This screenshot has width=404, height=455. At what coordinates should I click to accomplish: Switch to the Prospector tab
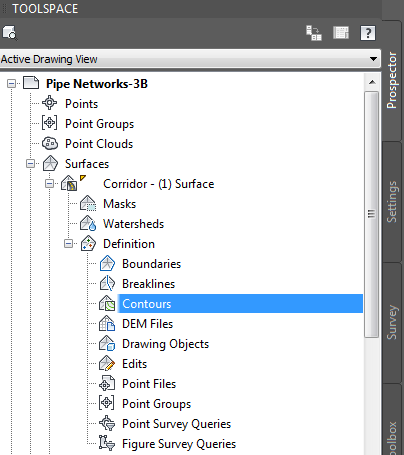point(392,80)
